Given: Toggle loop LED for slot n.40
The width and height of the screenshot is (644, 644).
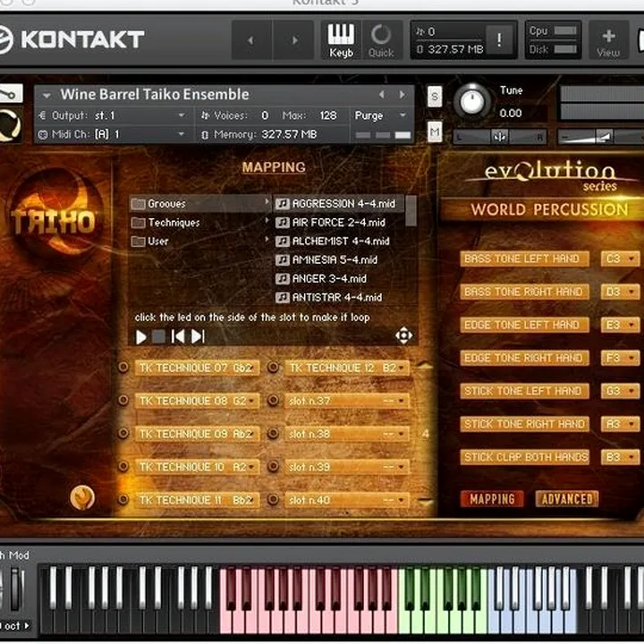Looking at the screenshot, I should coord(273,500).
